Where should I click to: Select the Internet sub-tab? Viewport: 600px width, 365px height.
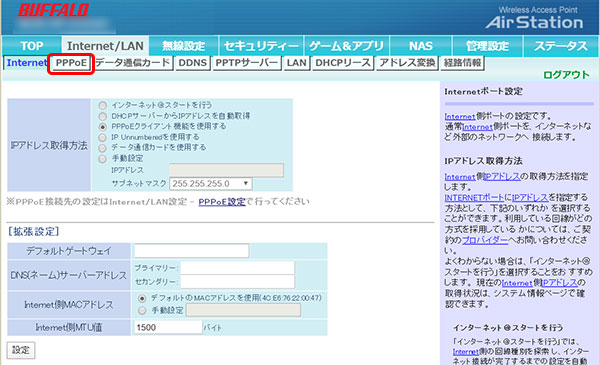tap(27, 63)
